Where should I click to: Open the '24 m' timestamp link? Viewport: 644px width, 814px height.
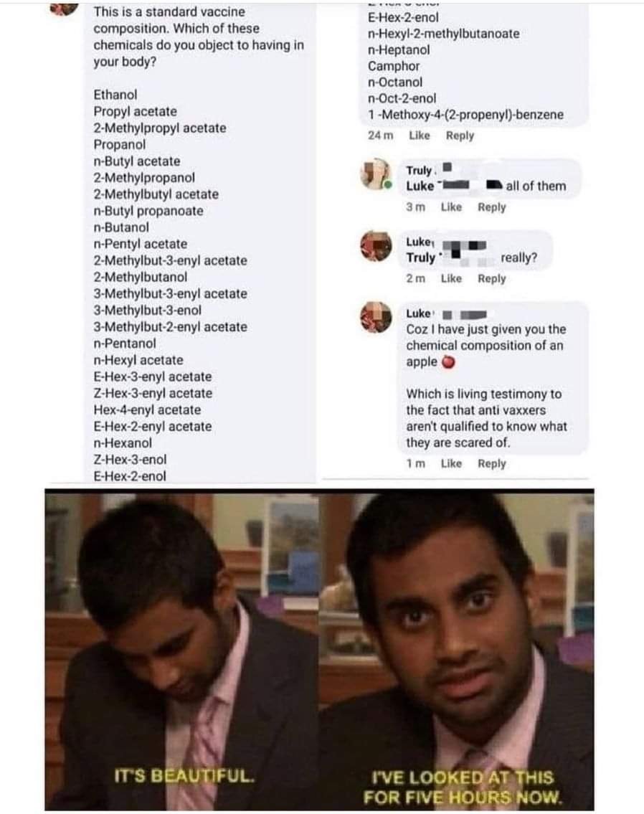(x=380, y=136)
